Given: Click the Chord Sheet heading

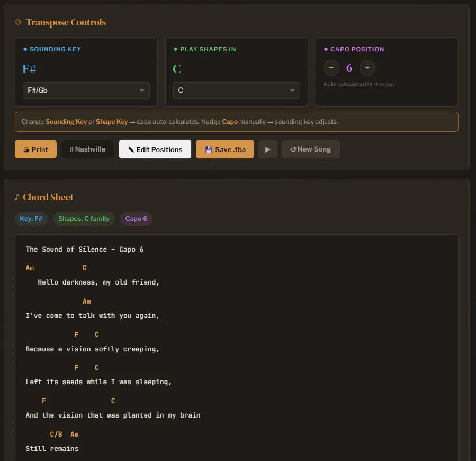Looking at the screenshot, I should click(x=48, y=197).
